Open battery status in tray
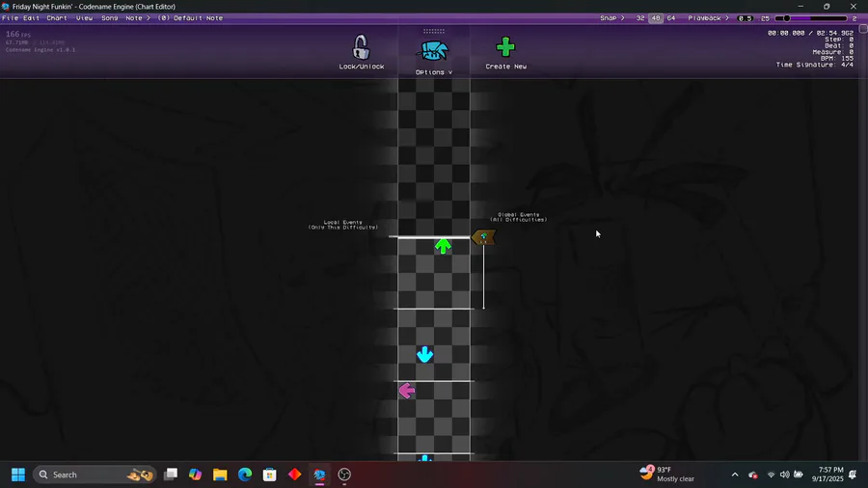 [x=799, y=474]
